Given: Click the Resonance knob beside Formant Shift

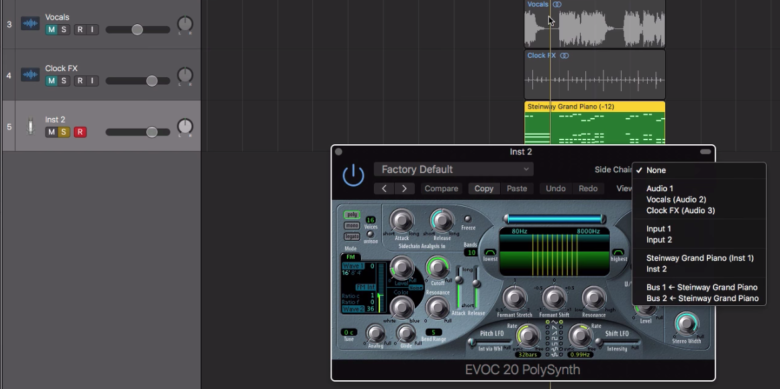Looking at the screenshot, I should [594, 298].
